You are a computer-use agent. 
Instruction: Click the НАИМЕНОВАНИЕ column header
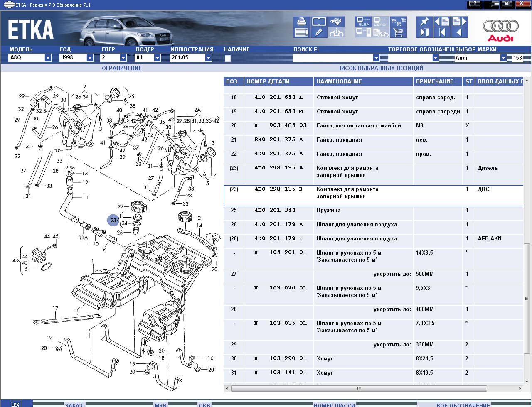coord(339,81)
